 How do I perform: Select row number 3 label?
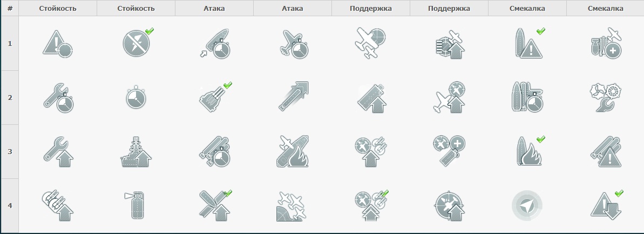point(9,151)
